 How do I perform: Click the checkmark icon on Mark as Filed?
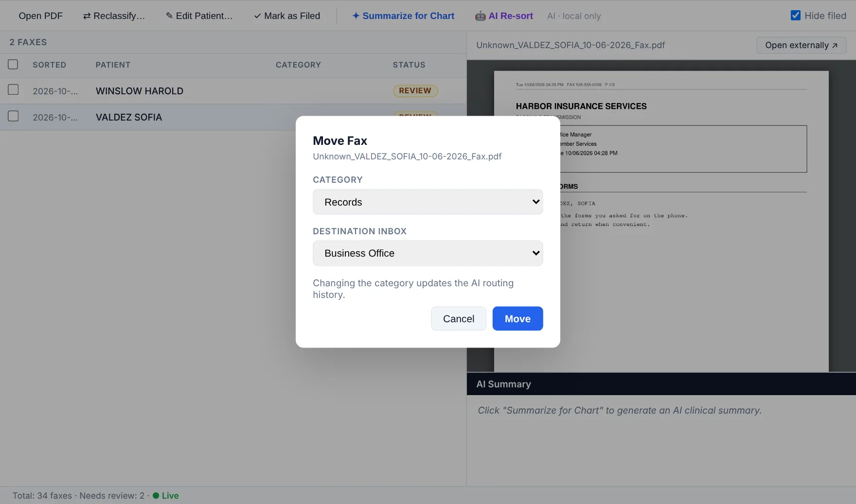click(x=257, y=16)
